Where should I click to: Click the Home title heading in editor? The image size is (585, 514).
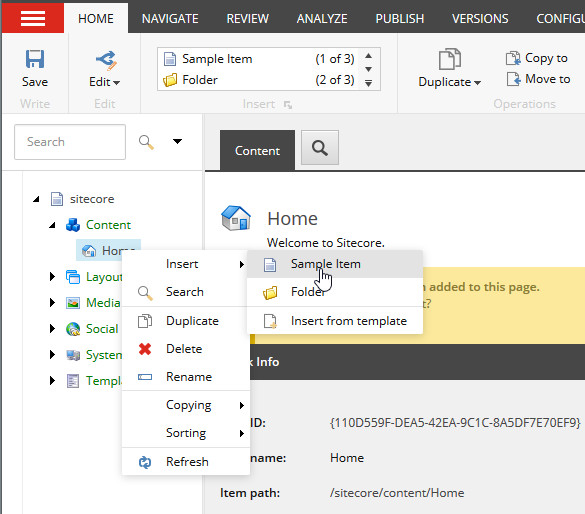click(292, 219)
